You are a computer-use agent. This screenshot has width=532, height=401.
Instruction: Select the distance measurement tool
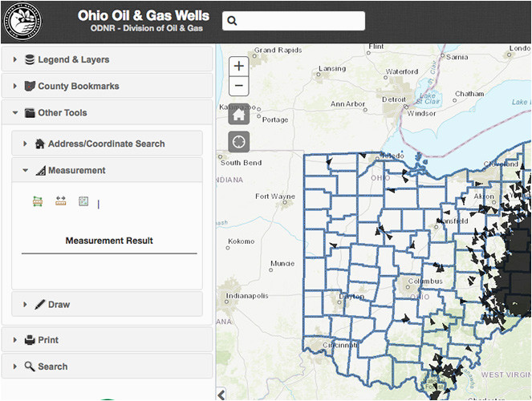[x=61, y=201]
